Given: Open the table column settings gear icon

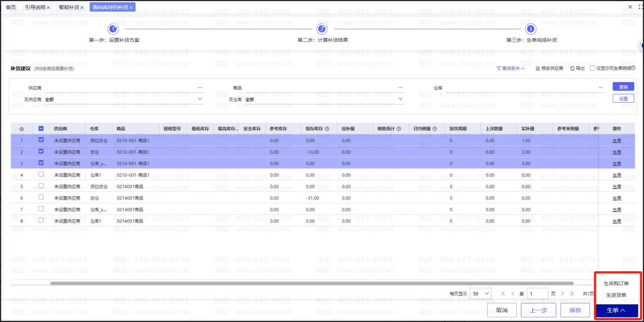Looking at the screenshot, I should [21, 129].
